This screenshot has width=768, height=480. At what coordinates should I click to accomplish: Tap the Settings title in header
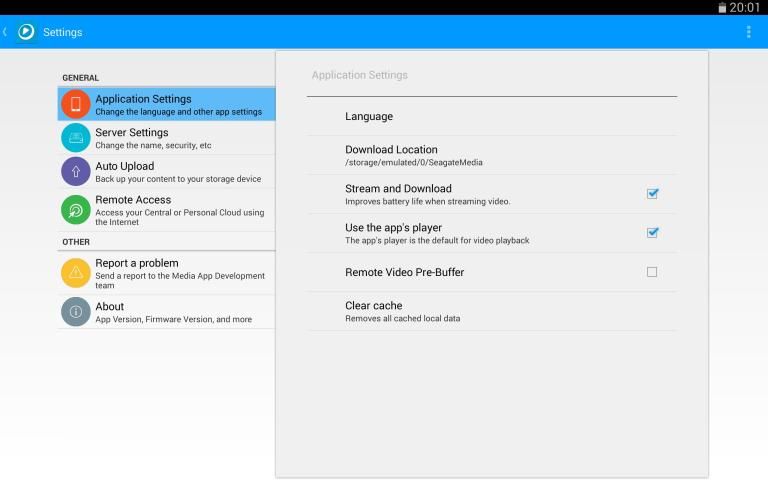pyautogui.click(x=62, y=32)
